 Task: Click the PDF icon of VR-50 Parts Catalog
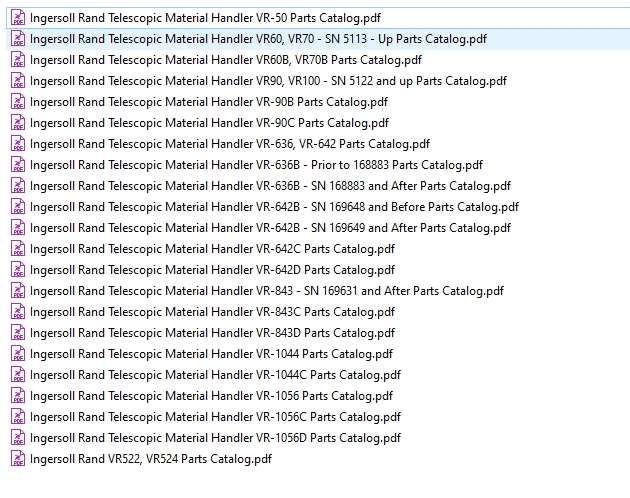[18, 18]
